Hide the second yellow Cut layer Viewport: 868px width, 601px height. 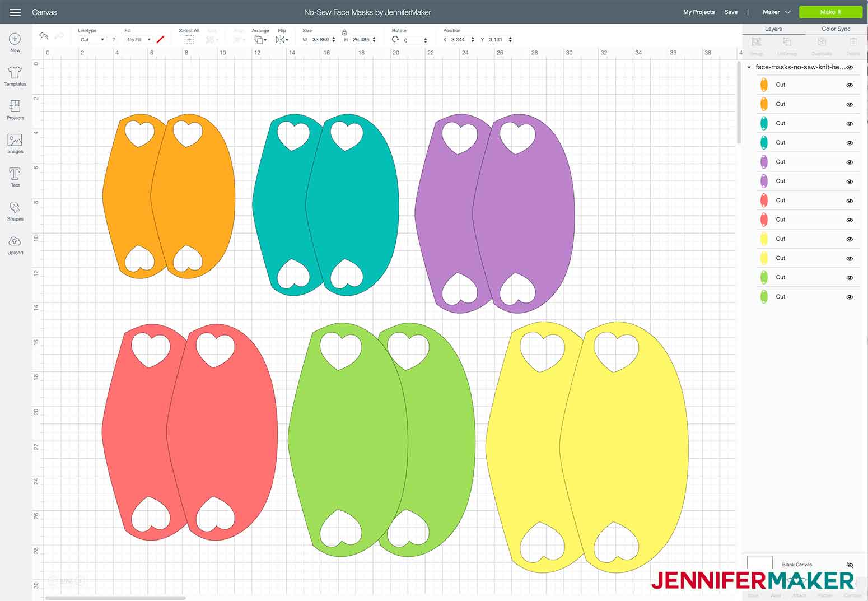tap(850, 258)
